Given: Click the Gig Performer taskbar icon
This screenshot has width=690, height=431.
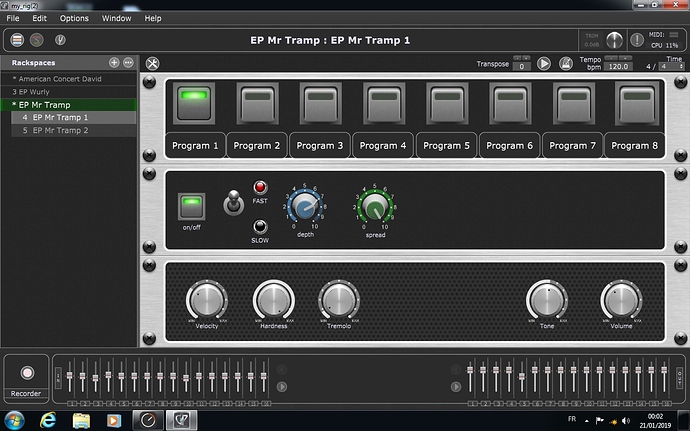Looking at the screenshot, I should click(x=181, y=420).
